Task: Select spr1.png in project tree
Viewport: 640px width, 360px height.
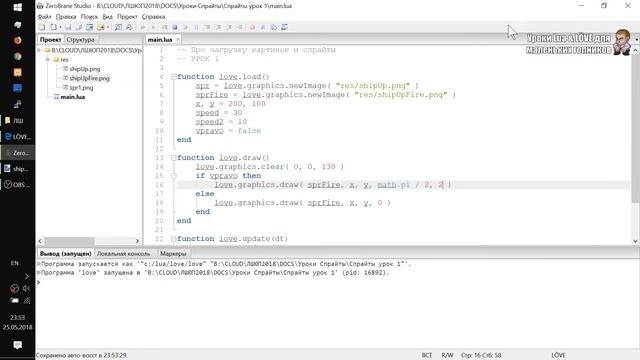Action: [81, 88]
